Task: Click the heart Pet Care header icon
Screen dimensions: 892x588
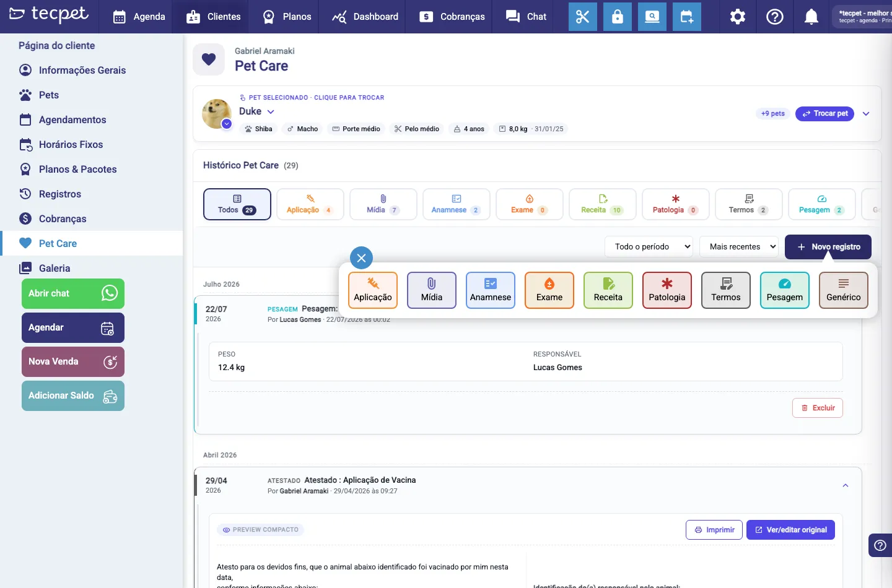Action: tap(209, 59)
